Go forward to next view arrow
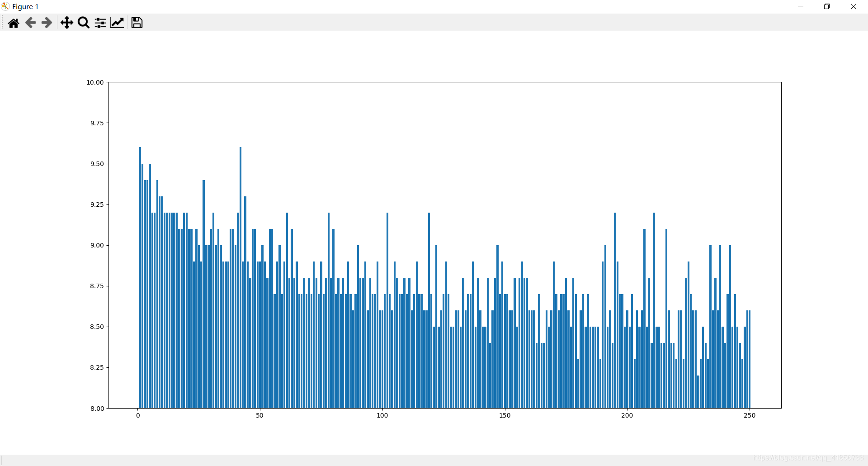This screenshot has height=466, width=868. pos(47,23)
